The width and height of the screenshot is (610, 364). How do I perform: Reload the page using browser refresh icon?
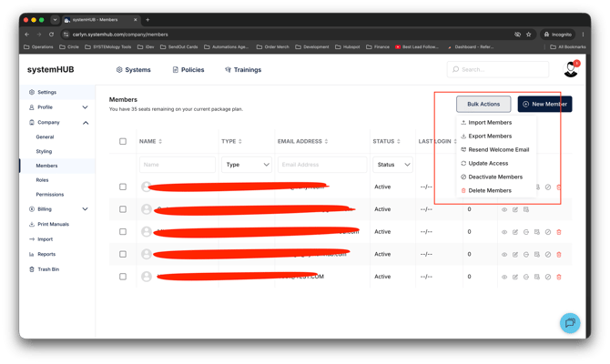[x=51, y=35]
